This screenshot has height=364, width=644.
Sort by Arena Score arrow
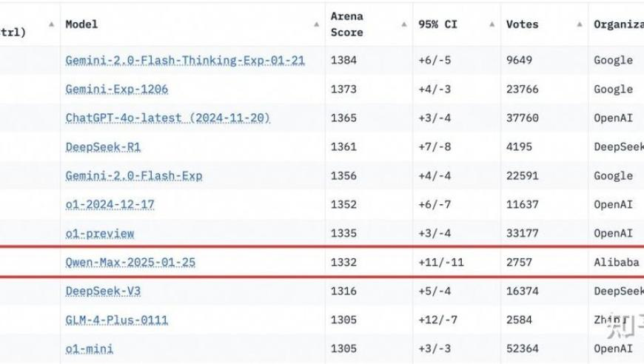[x=404, y=24]
